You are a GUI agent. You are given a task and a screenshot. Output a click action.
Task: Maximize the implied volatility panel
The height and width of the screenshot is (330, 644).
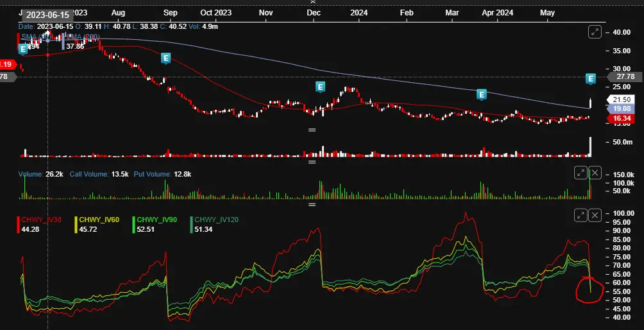(580, 215)
